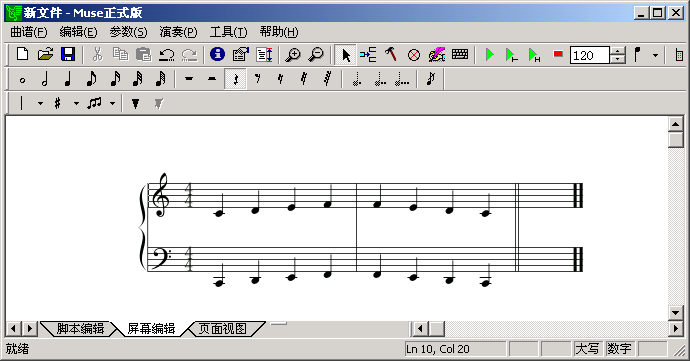690x361 pixels.
Task: Play the score from start
Action: 489,55
